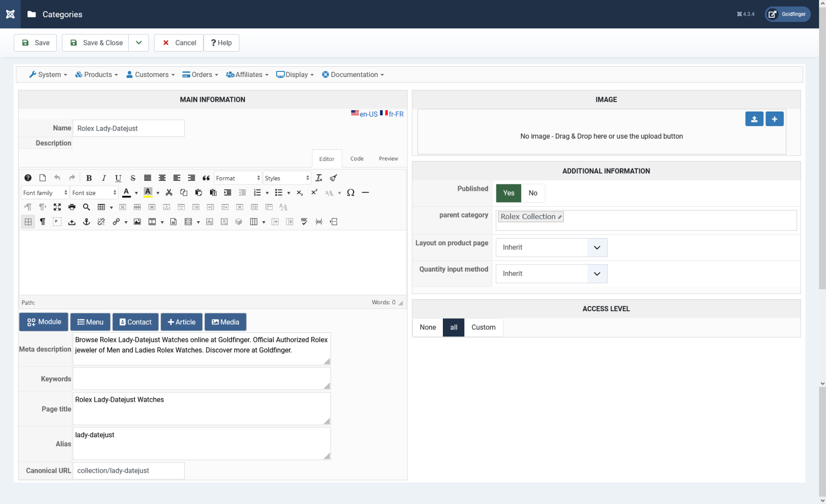Open the Styles dropdown
826x504 pixels.
287,178
